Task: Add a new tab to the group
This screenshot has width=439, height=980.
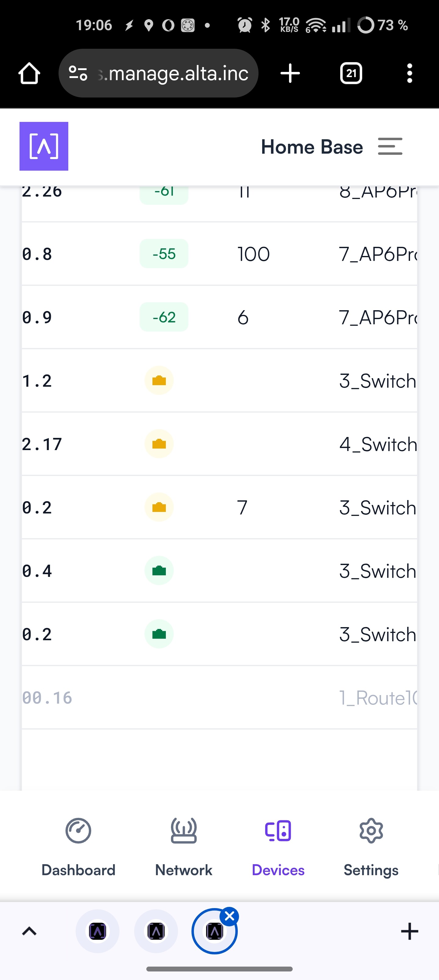Action: [x=409, y=931]
